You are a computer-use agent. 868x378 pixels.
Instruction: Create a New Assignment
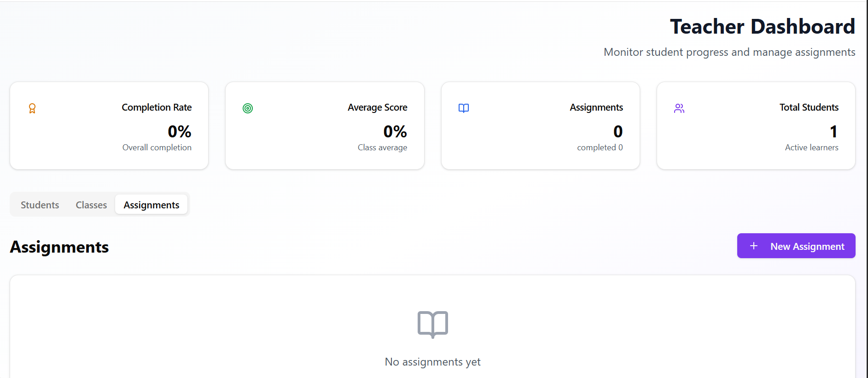coord(796,246)
